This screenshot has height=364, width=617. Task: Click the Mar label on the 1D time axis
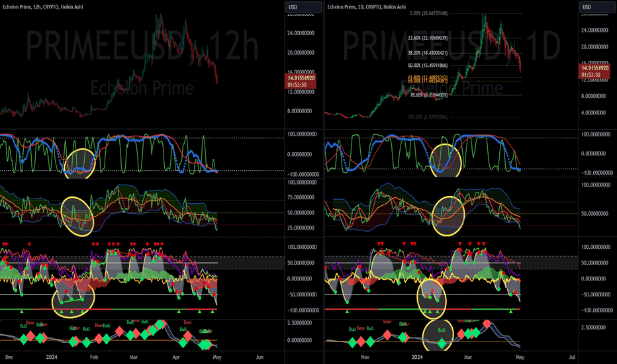467,357
